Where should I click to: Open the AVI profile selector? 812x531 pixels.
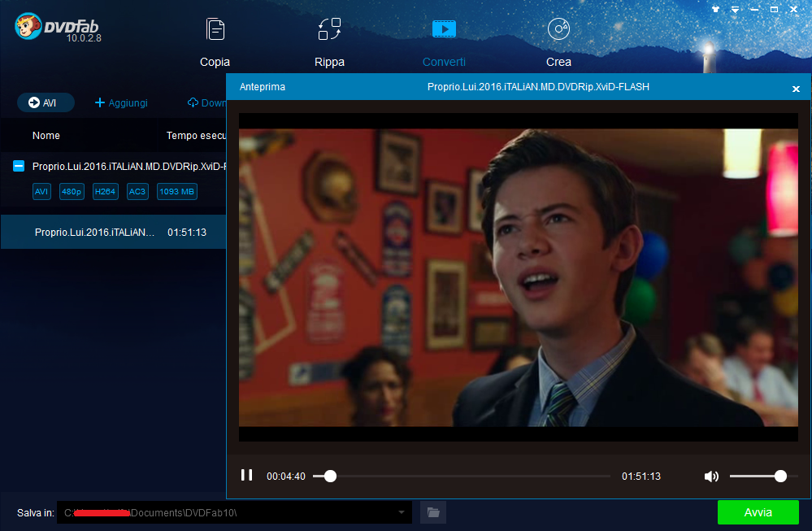pos(45,102)
